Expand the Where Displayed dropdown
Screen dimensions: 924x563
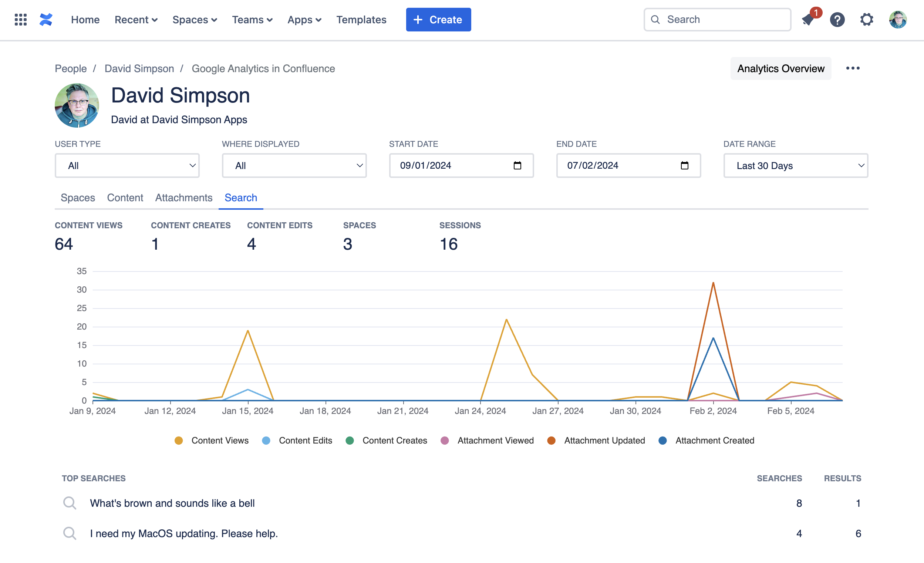click(x=294, y=165)
